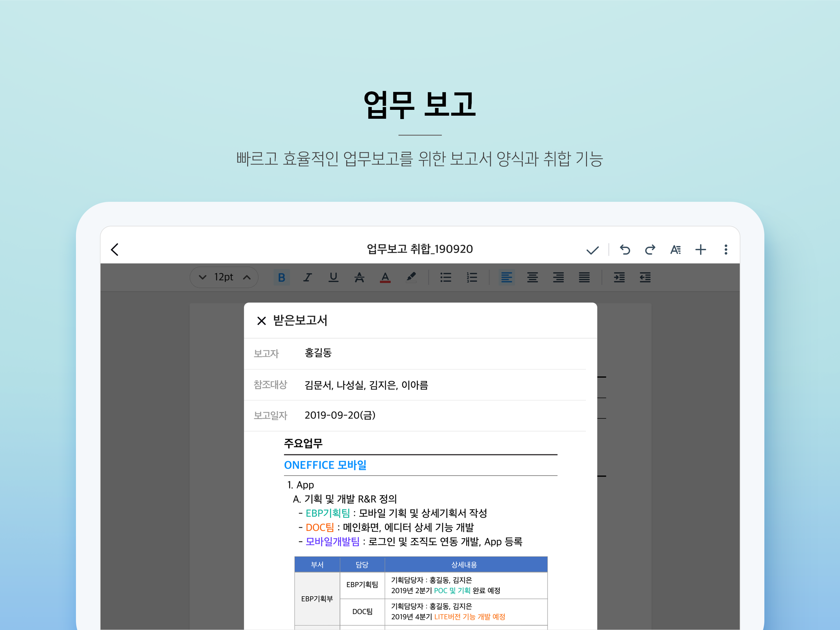Justify text alignment

click(x=584, y=277)
